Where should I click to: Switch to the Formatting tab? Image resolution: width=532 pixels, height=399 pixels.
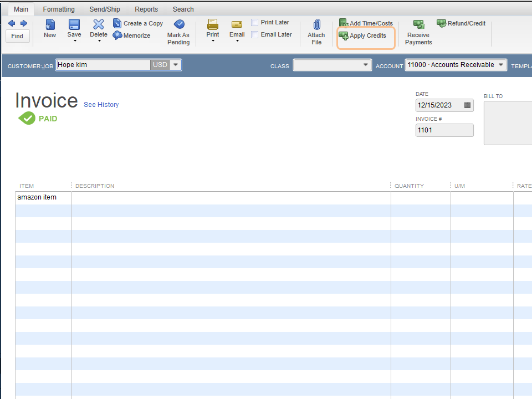[59, 9]
